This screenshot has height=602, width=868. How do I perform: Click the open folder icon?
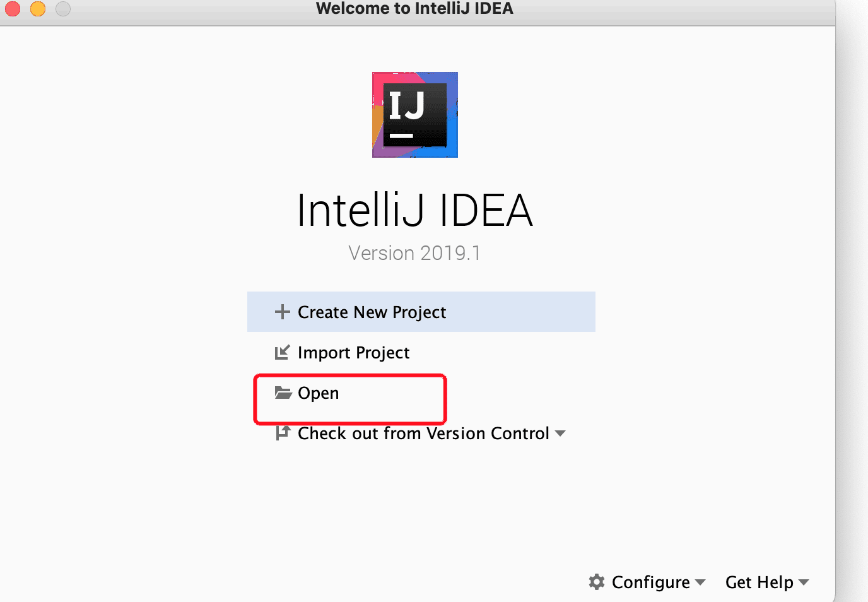[x=283, y=392]
